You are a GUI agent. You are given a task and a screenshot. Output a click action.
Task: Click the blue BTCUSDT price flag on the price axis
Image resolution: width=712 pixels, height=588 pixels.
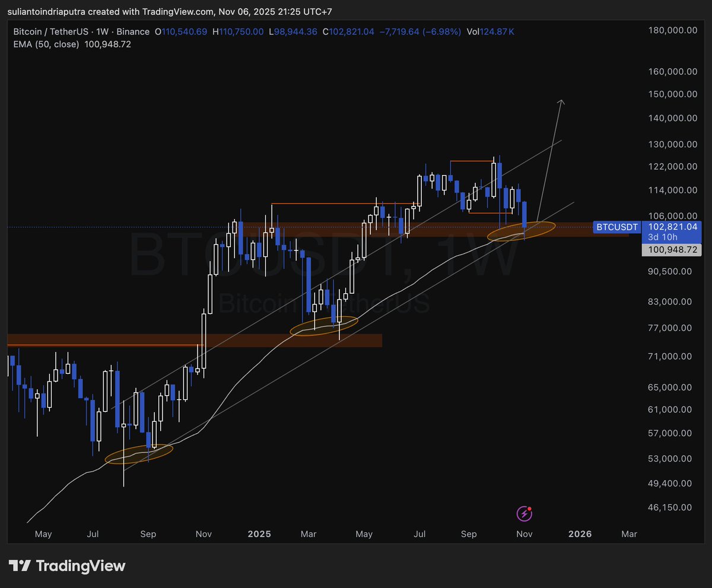617,227
